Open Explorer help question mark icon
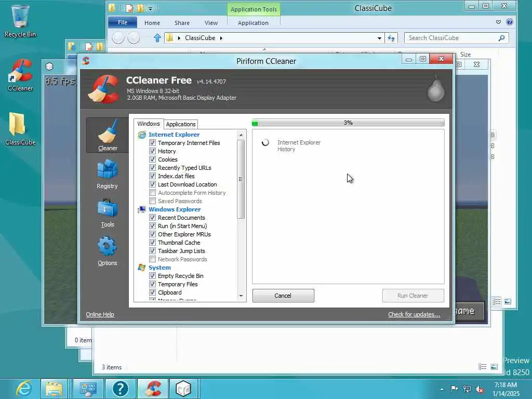The height and width of the screenshot is (399, 532). click(x=509, y=22)
